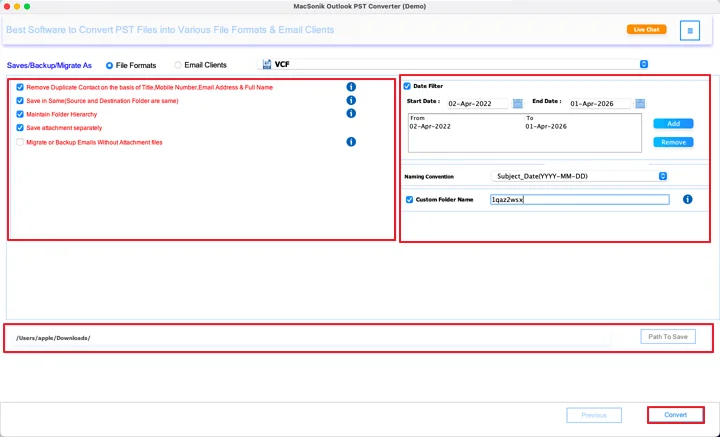Image resolution: width=720 pixels, height=437 pixels.
Task: Toggle Save in Same folder checkbox
Action: coord(20,101)
